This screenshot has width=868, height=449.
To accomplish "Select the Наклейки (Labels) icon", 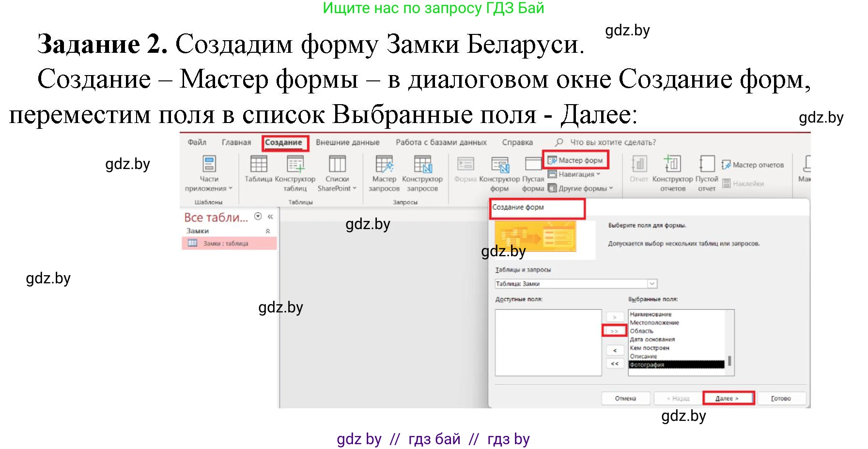I will pyautogui.click(x=743, y=183).
